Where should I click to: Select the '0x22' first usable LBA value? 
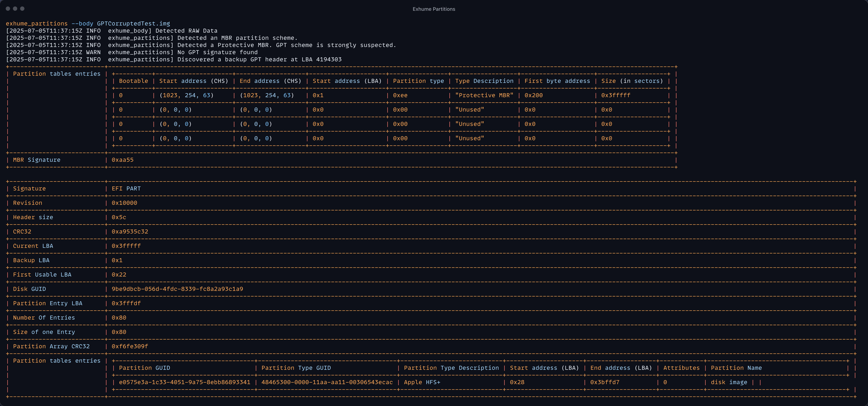119,275
